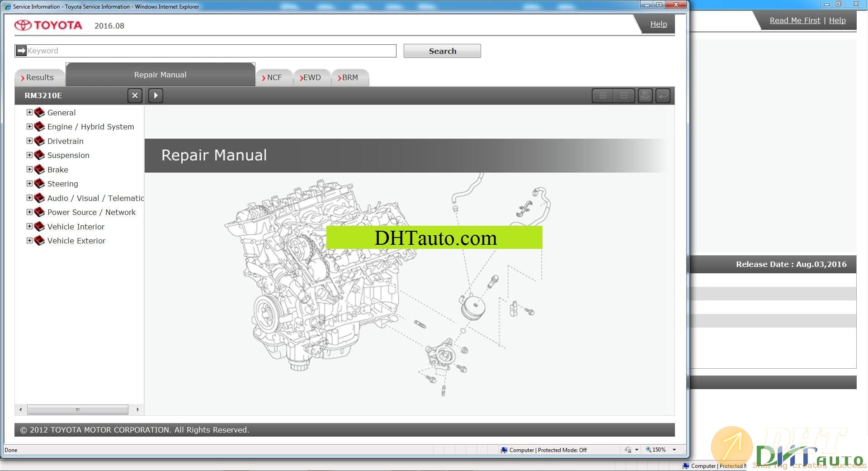The width and height of the screenshot is (868, 471).
Task: Click the collapse-all icon in the manual toolbar
Action: coord(624,95)
